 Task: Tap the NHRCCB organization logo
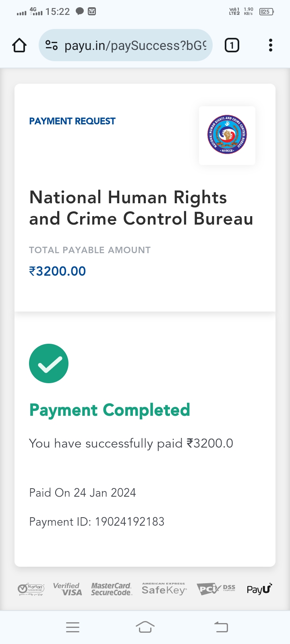pos(227,135)
